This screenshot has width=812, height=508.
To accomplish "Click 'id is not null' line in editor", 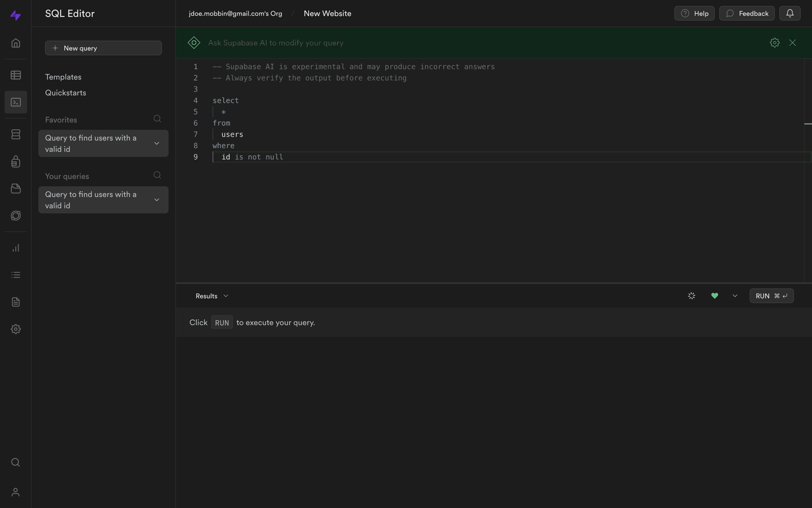I will click(252, 157).
